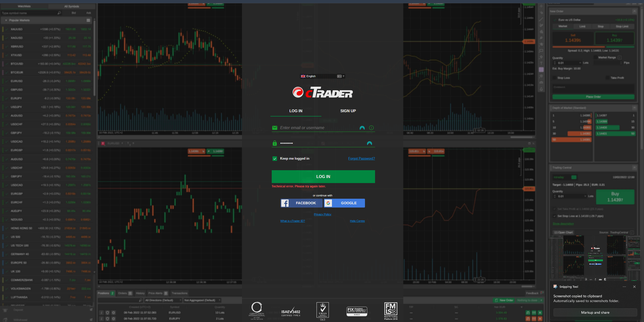Click the Google logo on the GOOGLE button
The width and height of the screenshot is (644, 322).
pos(328,203)
